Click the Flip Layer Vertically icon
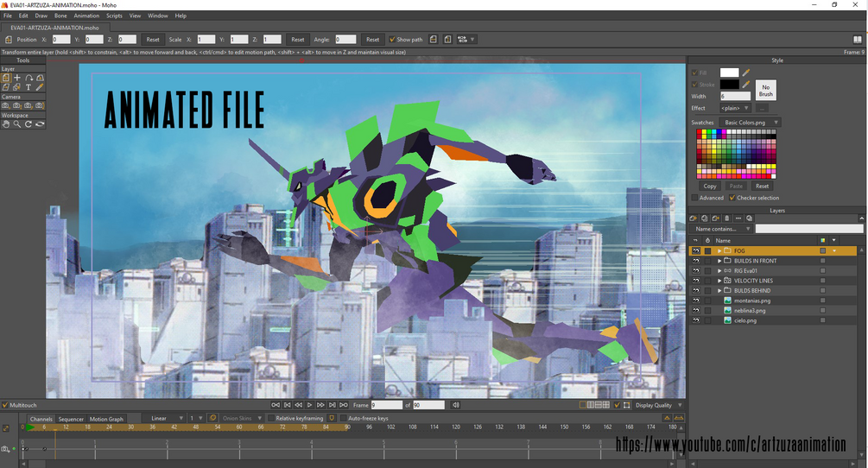 click(x=447, y=39)
